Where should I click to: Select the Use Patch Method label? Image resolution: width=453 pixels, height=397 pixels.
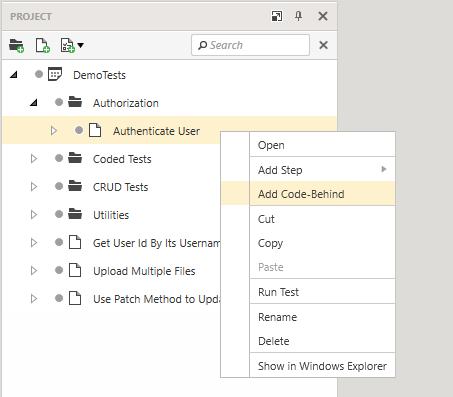click(x=156, y=299)
